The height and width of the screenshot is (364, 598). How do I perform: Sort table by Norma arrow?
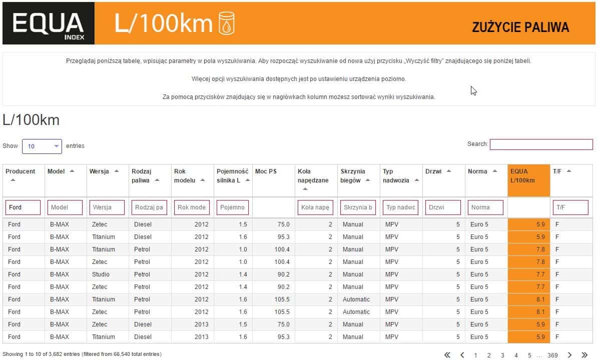click(x=494, y=171)
